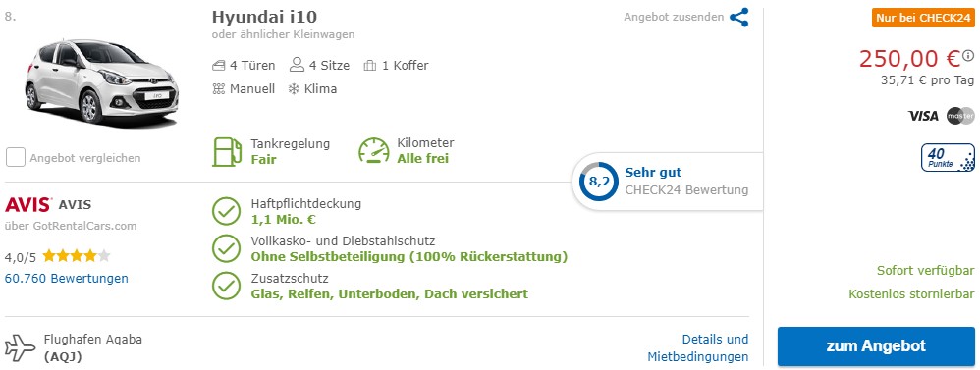
Task: Click the 40 Punkte badge icon
Action: [948, 157]
